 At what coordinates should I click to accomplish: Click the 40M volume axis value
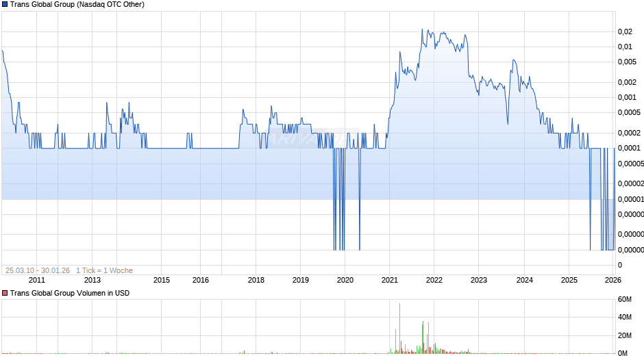[624, 317]
